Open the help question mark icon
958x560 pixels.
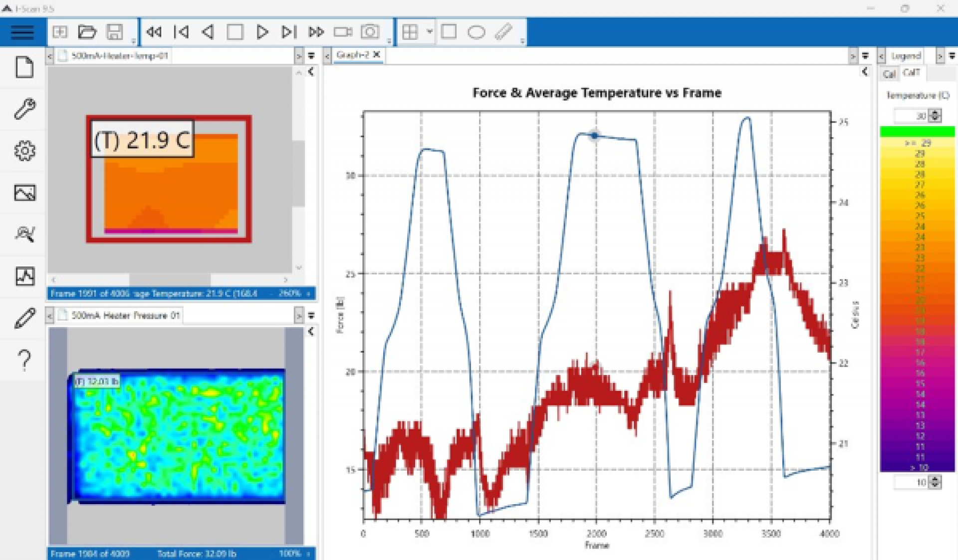coord(24,360)
